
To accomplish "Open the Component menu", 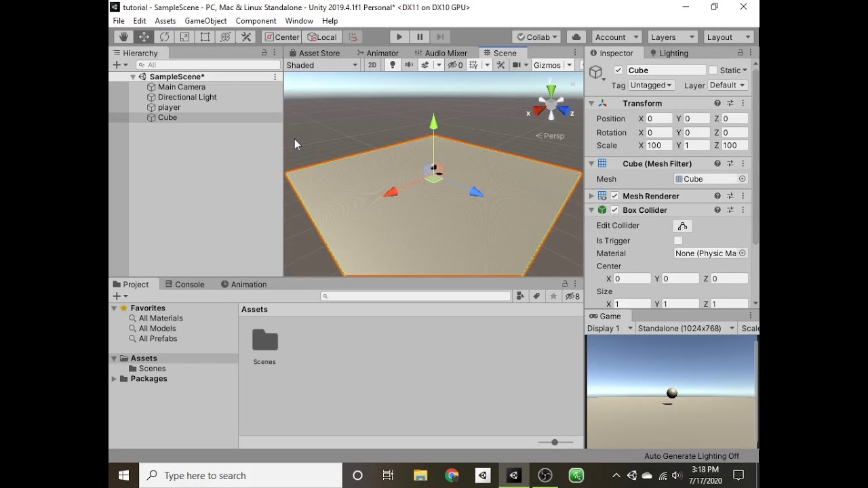I will click(256, 21).
